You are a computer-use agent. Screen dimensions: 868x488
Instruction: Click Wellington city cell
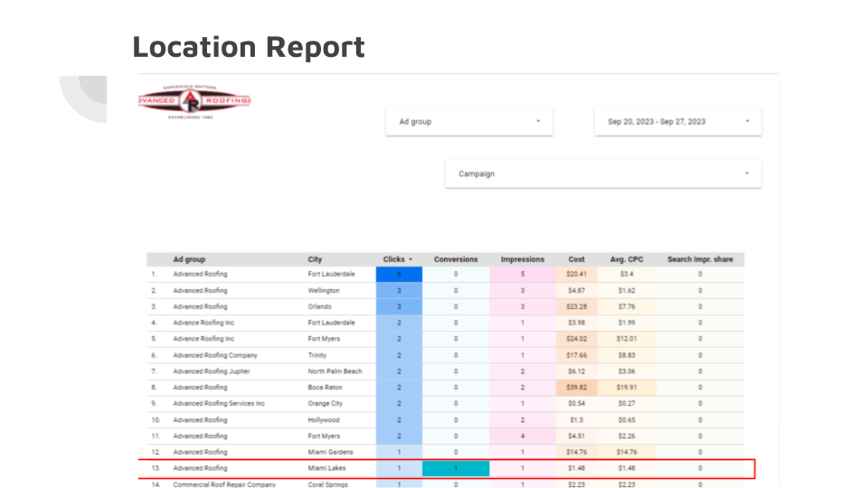tap(324, 290)
